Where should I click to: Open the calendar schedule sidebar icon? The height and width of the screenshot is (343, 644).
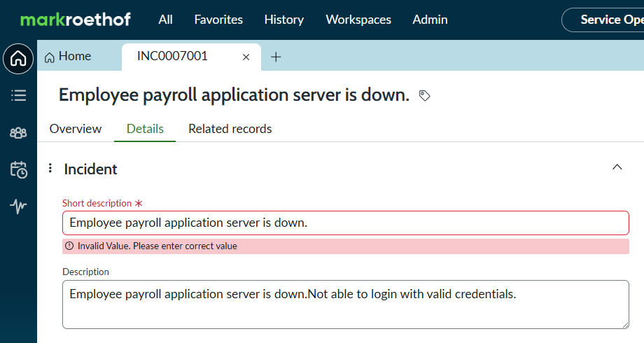(18, 169)
